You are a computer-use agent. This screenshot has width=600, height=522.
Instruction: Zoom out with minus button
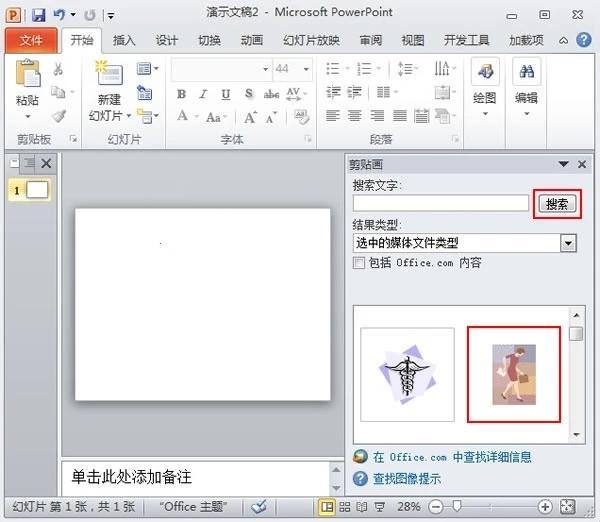point(436,507)
